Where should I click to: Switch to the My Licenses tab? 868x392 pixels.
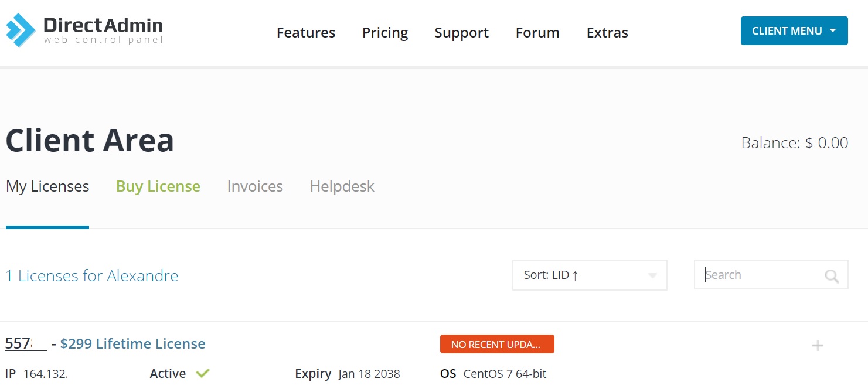pyautogui.click(x=47, y=186)
